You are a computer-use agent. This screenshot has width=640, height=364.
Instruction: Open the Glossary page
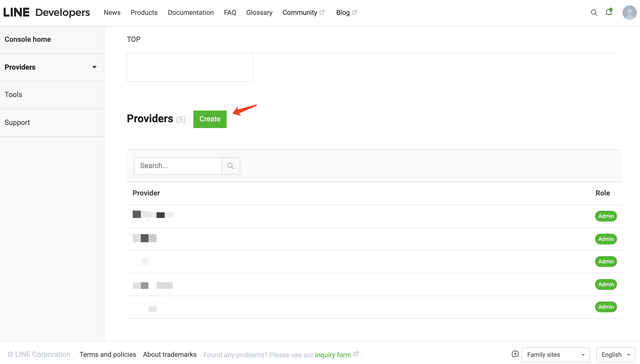[x=259, y=13]
